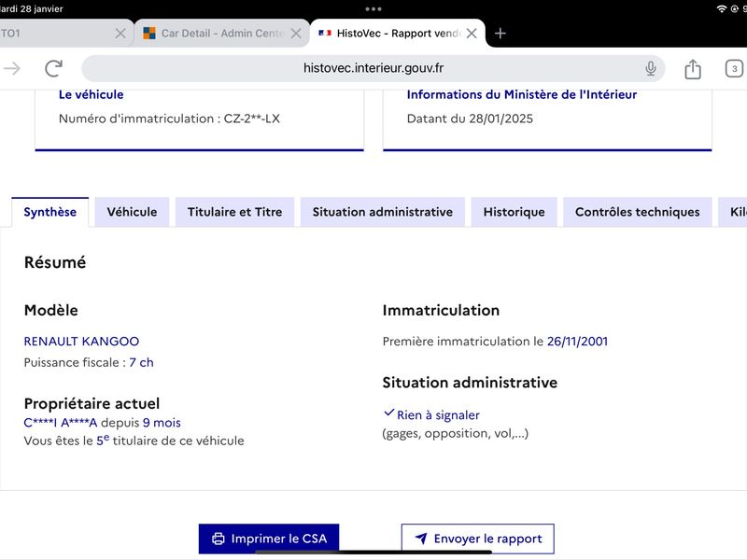
Task: Open the share sheet icon
Action: [693, 69]
